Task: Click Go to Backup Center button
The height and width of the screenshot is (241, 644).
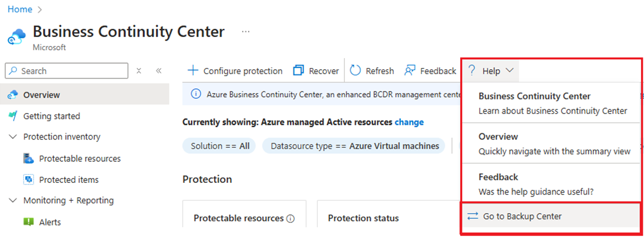Action: point(551,216)
